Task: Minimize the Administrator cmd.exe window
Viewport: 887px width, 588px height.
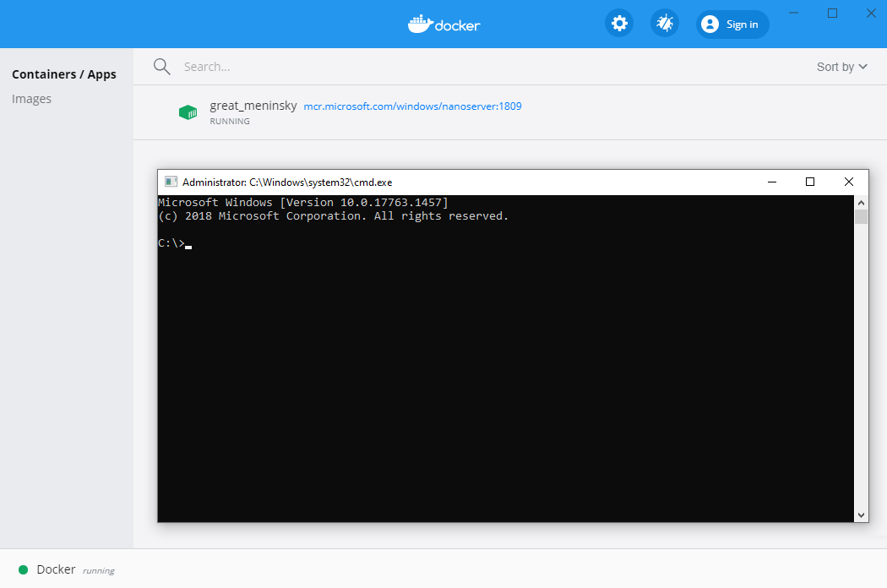Action: 771,182
